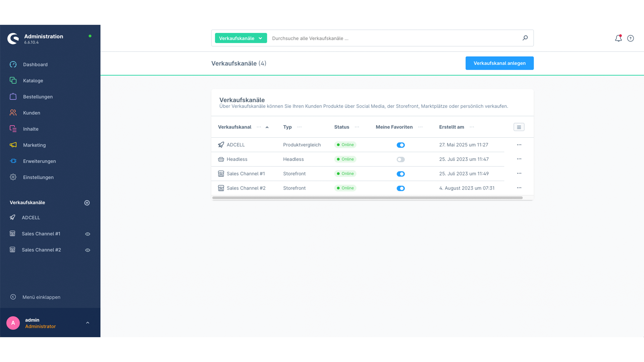Click the horizontal table scrollbar
Image resolution: width=644 pixels, height=362 pixels.
click(x=367, y=198)
